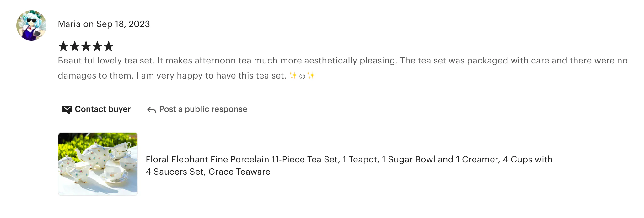Click the smiley face emoji in the review
The height and width of the screenshot is (218, 644).
(302, 76)
